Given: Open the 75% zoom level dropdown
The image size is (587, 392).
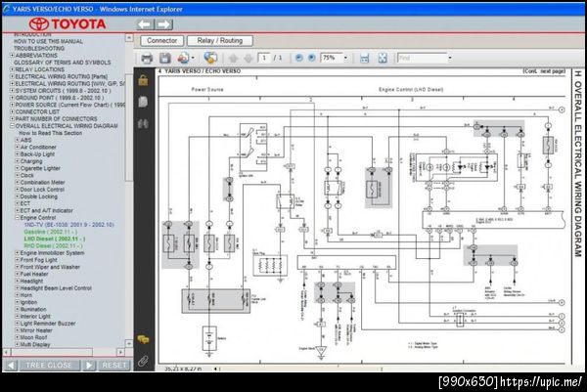Looking at the screenshot, I should tap(345, 58).
